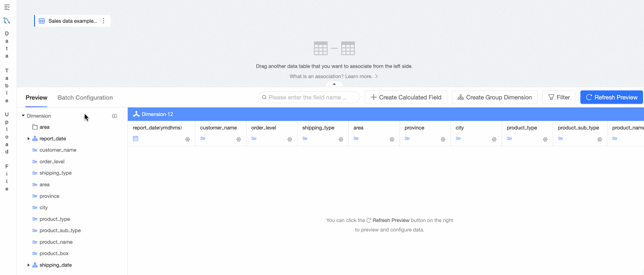The height and width of the screenshot is (275, 644).
Task: Click the province column header
Action: pyautogui.click(x=415, y=128)
